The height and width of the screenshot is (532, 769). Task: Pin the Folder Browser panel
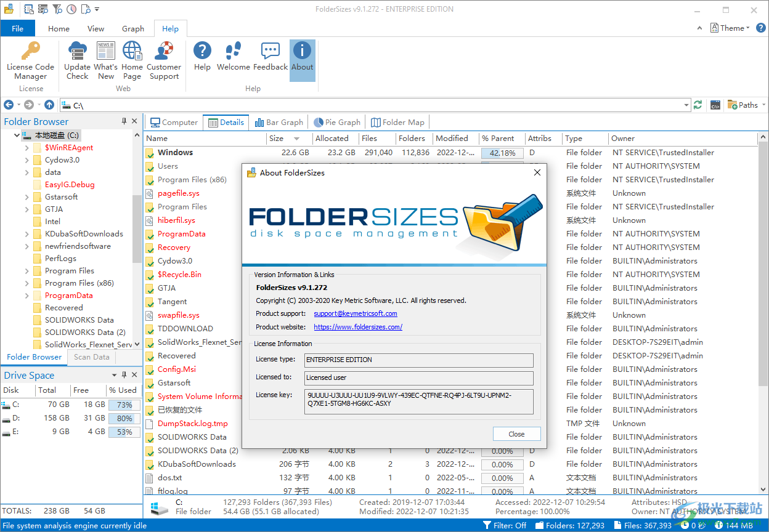(124, 121)
